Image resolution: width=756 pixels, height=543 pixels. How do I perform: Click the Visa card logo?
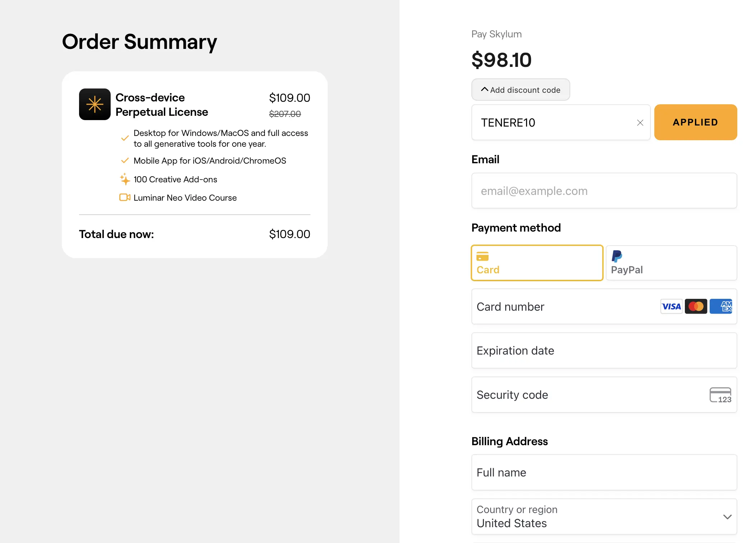[x=671, y=306]
